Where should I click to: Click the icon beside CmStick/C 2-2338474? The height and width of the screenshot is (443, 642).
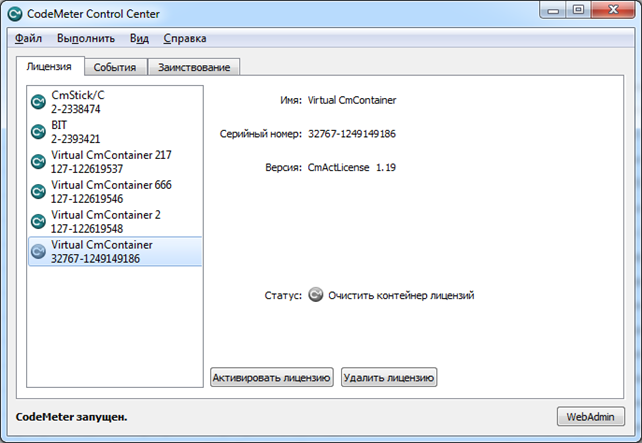38,102
